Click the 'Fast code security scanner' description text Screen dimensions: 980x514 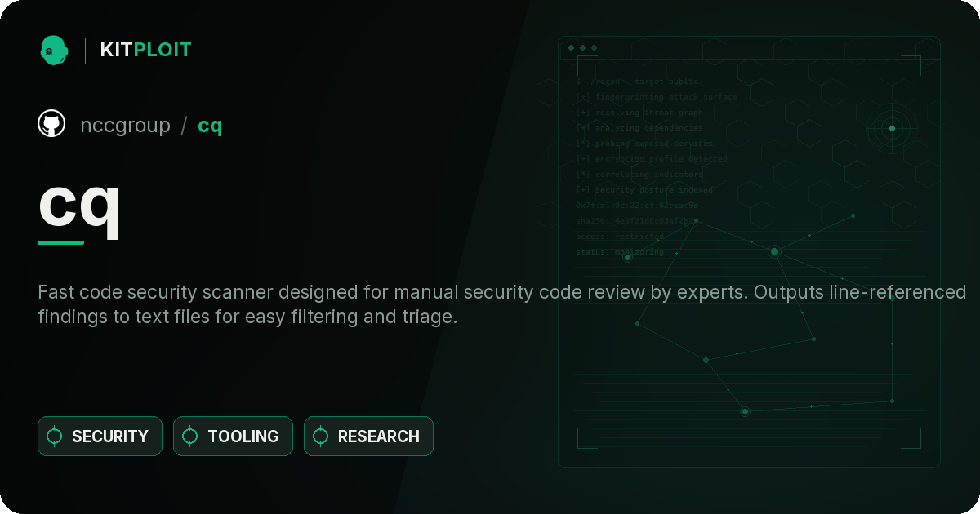(x=502, y=304)
